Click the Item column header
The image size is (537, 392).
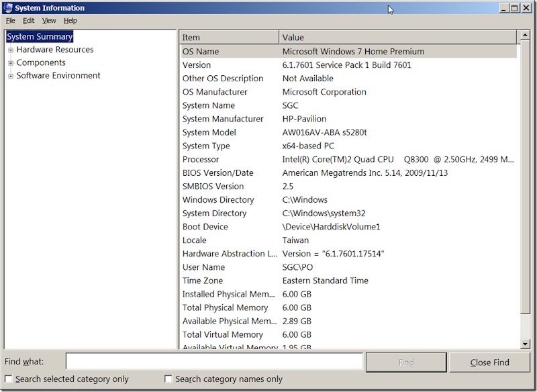(x=229, y=38)
